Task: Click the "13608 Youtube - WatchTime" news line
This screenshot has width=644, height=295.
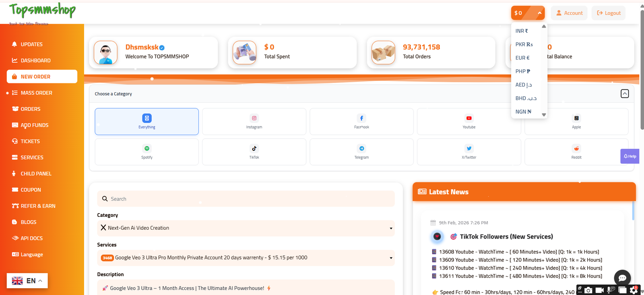Action: (519, 252)
